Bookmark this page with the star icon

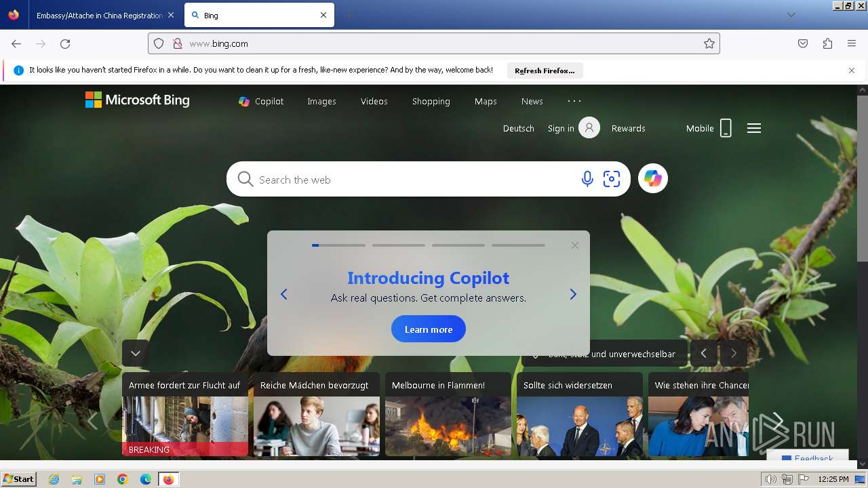click(709, 43)
